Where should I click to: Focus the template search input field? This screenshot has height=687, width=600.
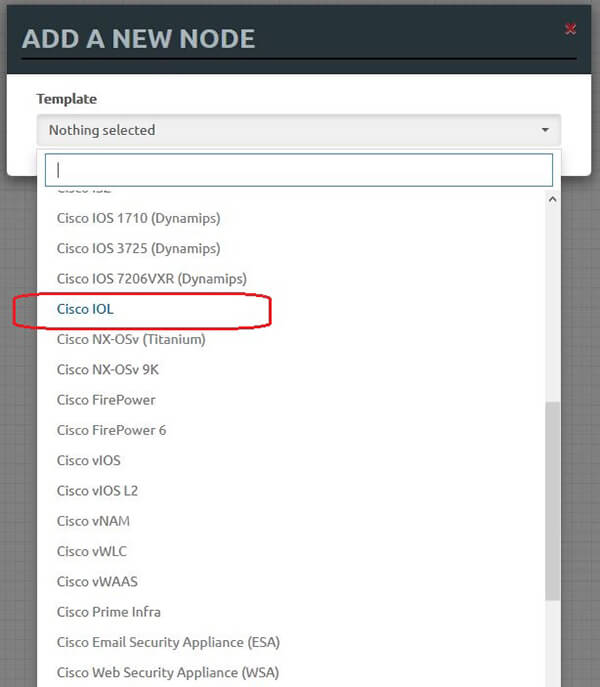click(298, 169)
